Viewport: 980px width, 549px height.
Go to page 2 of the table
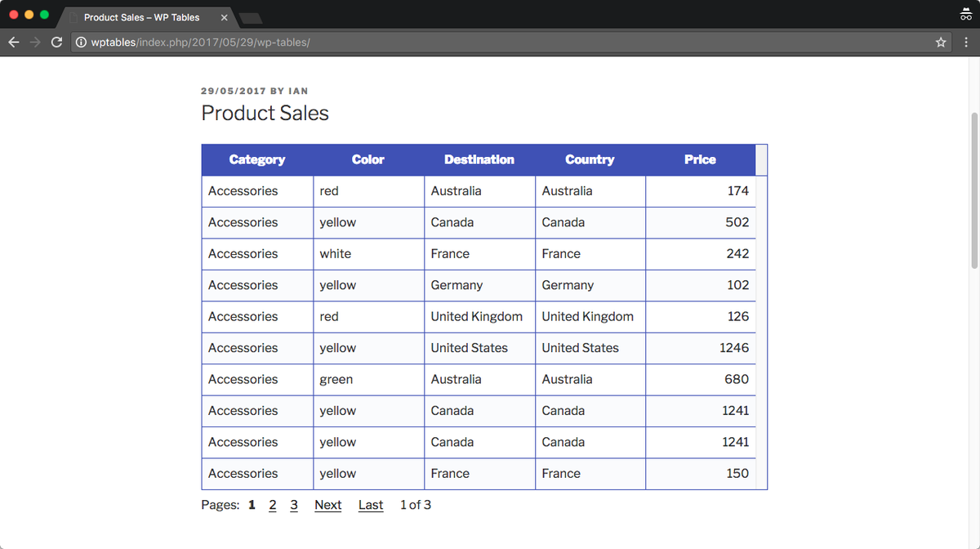coord(273,505)
